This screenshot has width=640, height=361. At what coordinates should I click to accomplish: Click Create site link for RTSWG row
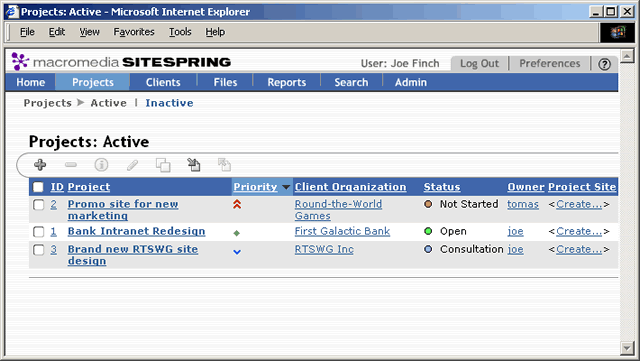579,250
